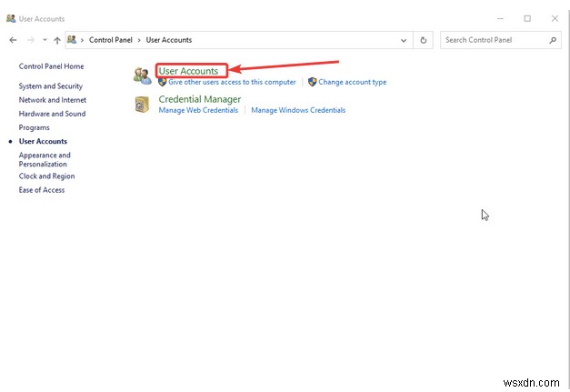Click the shield icon beside Change account type
The height and width of the screenshot is (392, 570).
[x=312, y=82]
